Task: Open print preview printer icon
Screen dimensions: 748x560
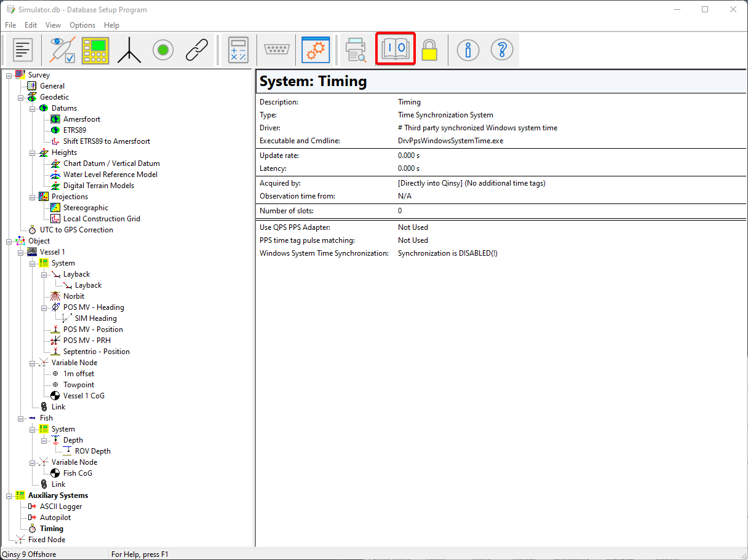Action: [356, 50]
